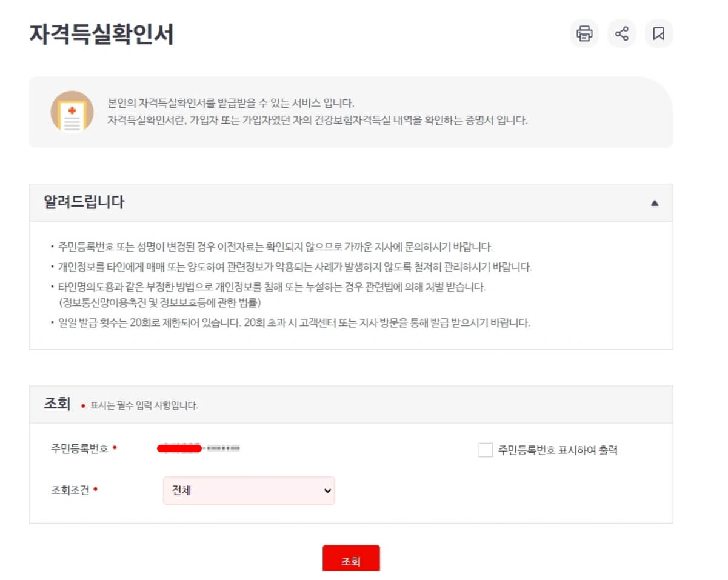Open the print dialog with the printer icon
The image size is (728, 580).
pos(584,33)
